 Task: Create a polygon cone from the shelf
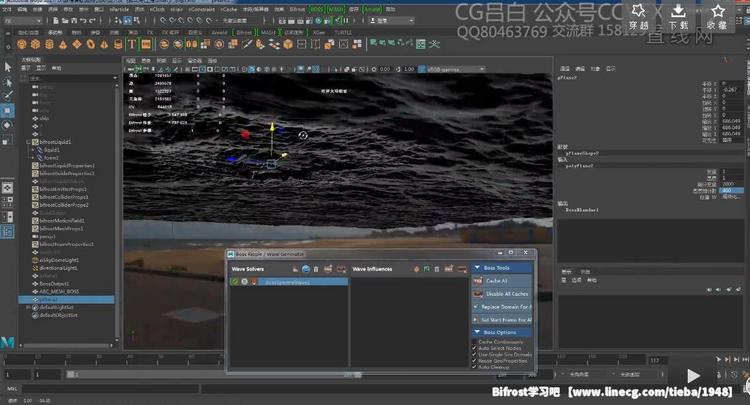pyautogui.click(x=63, y=44)
